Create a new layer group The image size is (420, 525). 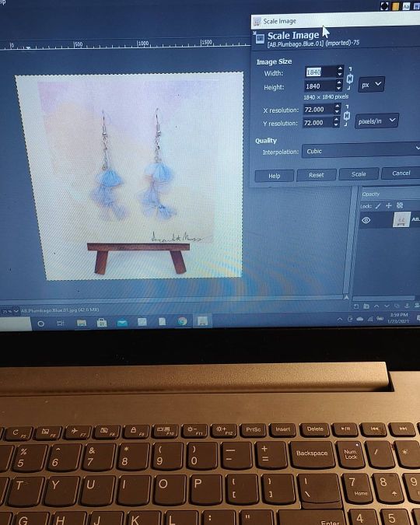(366, 306)
